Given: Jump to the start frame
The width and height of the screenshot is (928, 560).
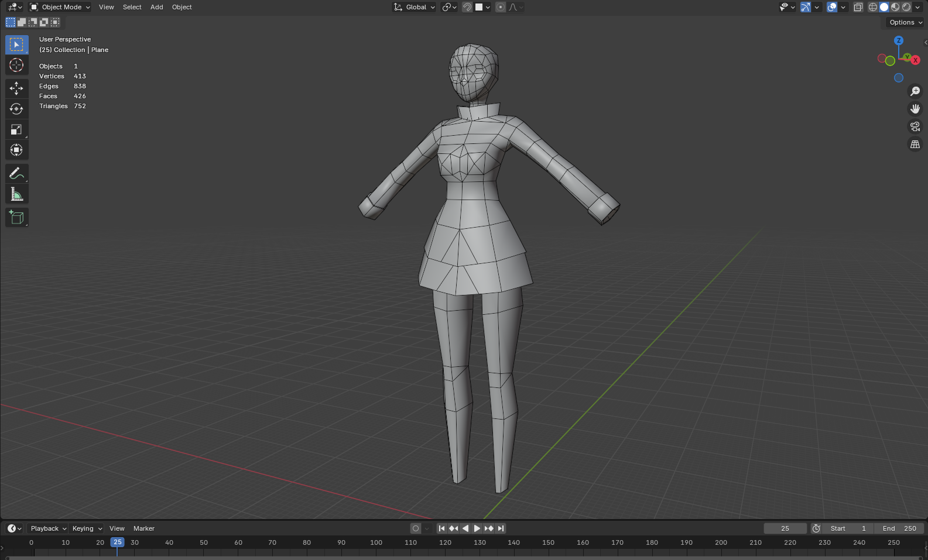Looking at the screenshot, I should pyautogui.click(x=442, y=528).
